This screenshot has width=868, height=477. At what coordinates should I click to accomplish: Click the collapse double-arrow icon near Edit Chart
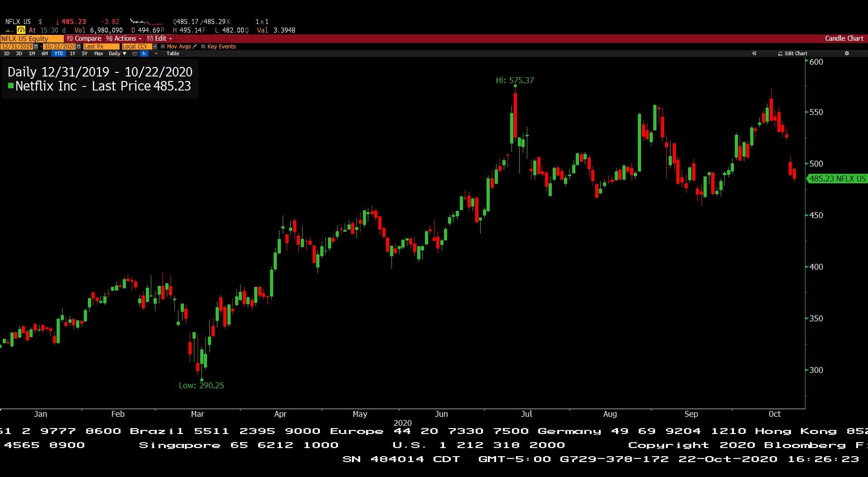[754, 53]
